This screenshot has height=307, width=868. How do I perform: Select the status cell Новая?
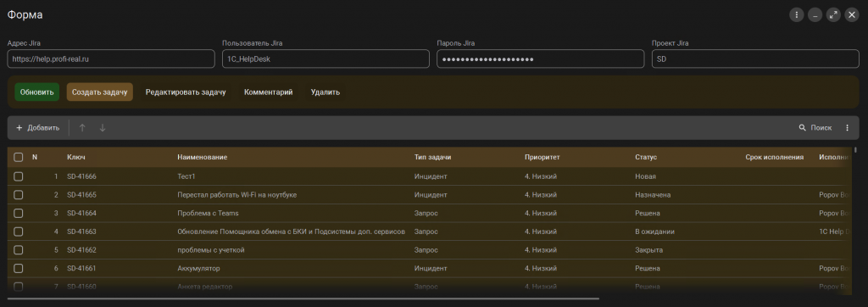645,176
